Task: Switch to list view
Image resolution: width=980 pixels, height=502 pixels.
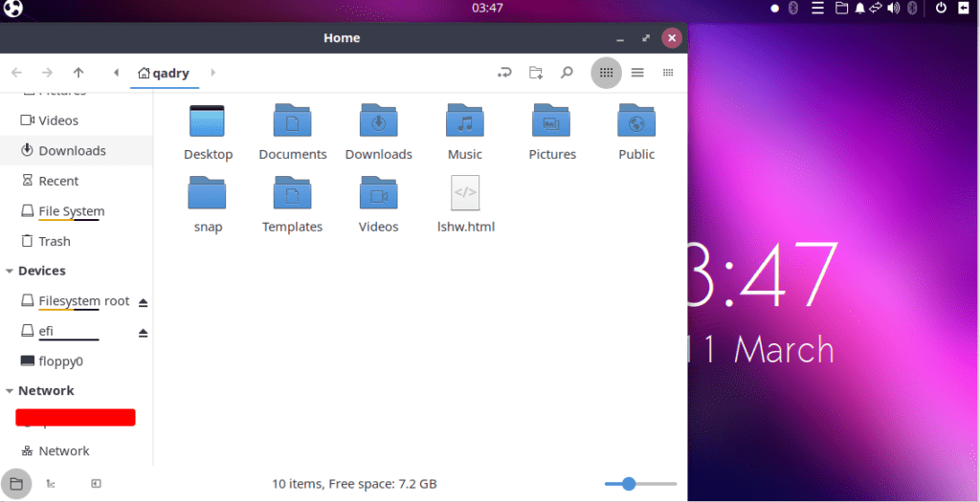Action: (x=637, y=73)
